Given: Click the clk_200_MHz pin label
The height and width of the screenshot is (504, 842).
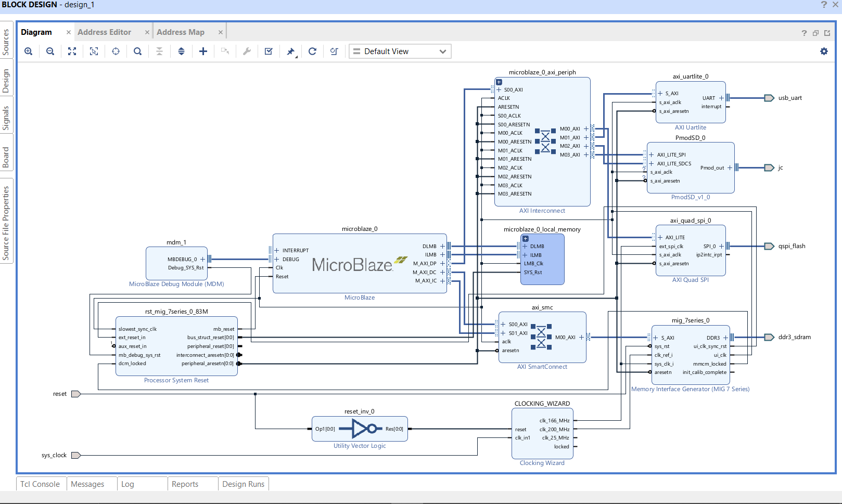Looking at the screenshot, I should pyautogui.click(x=554, y=430).
